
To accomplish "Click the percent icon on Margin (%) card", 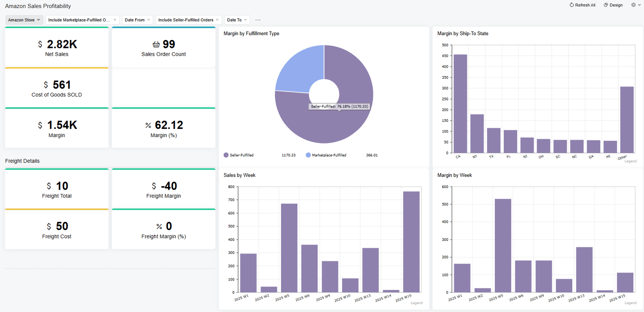I will 147,125.
